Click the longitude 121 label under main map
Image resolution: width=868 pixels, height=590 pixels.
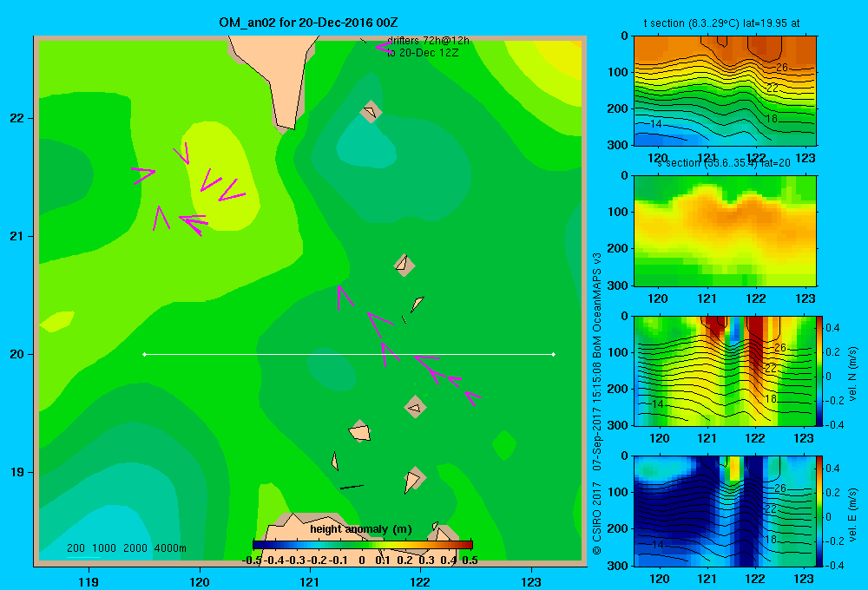click(x=310, y=581)
